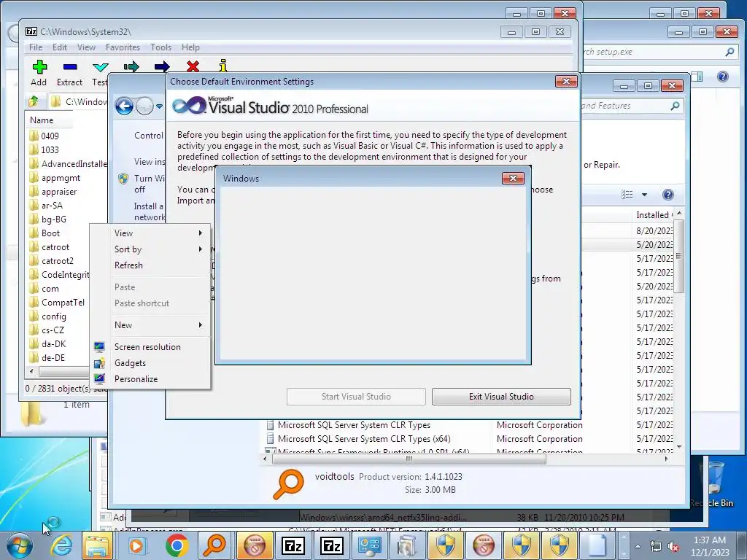Screen dimensions: 747x560
Task: Open Everything search from taskbar
Action: [x=215, y=545]
